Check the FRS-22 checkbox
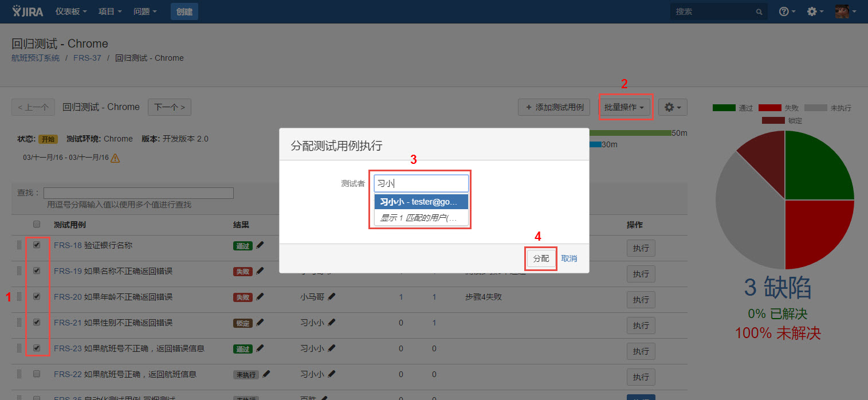The height and width of the screenshot is (400, 868). tap(37, 374)
